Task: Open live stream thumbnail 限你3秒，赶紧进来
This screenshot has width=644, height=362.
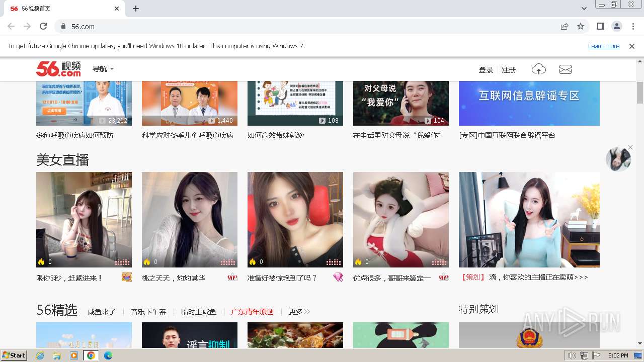Action: coord(84,220)
